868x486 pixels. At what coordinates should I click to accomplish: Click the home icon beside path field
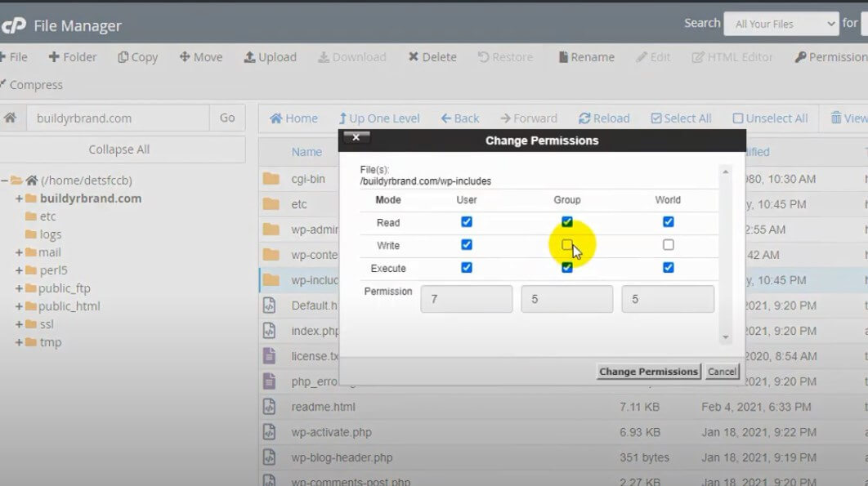pyautogui.click(x=11, y=118)
